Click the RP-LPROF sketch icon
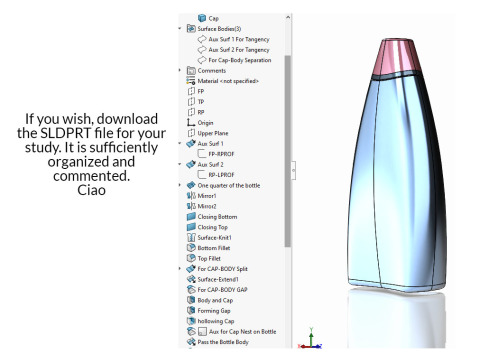Viewport: 489px width, 364px height. [202, 175]
